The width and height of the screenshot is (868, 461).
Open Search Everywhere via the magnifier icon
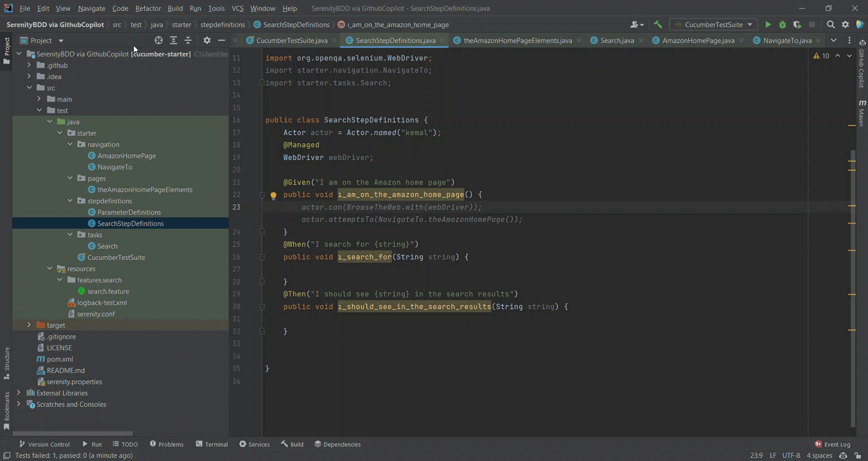coord(830,24)
